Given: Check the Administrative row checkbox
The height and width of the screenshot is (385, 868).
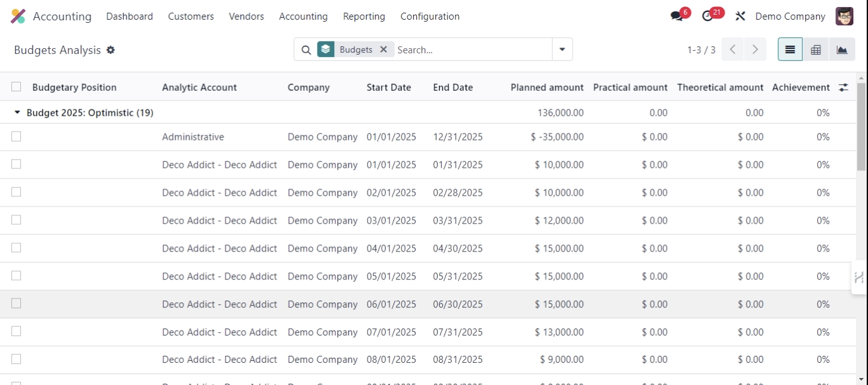Looking at the screenshot, I should [x=16, y=137].
